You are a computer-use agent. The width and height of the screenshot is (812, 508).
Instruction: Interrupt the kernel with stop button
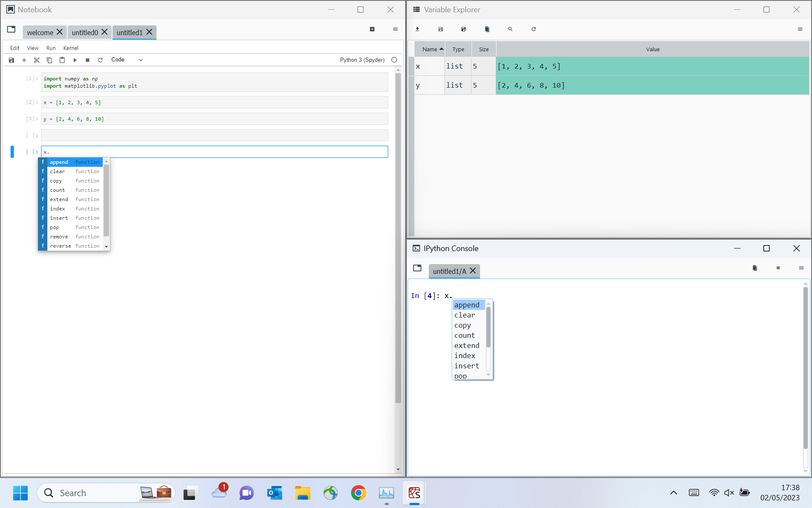tap(88, 60)
